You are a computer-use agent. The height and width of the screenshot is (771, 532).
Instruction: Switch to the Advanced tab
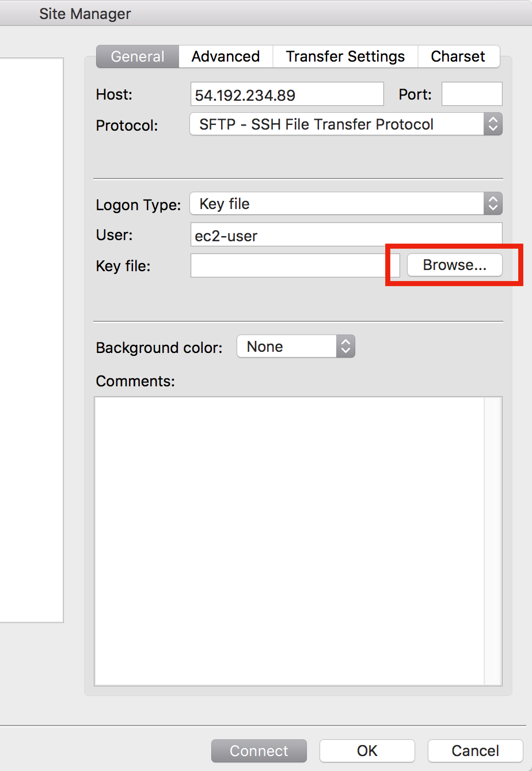(x=225, y=56)
